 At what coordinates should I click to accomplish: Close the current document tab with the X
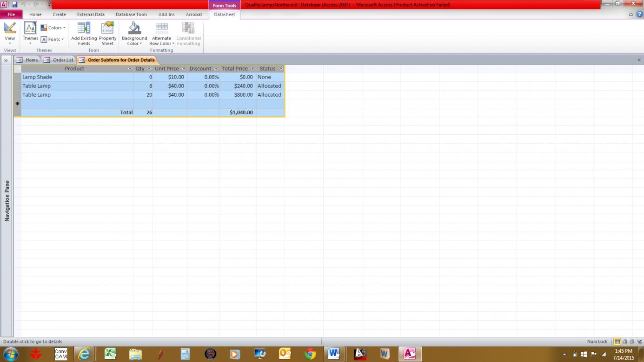tap(639, 60)
